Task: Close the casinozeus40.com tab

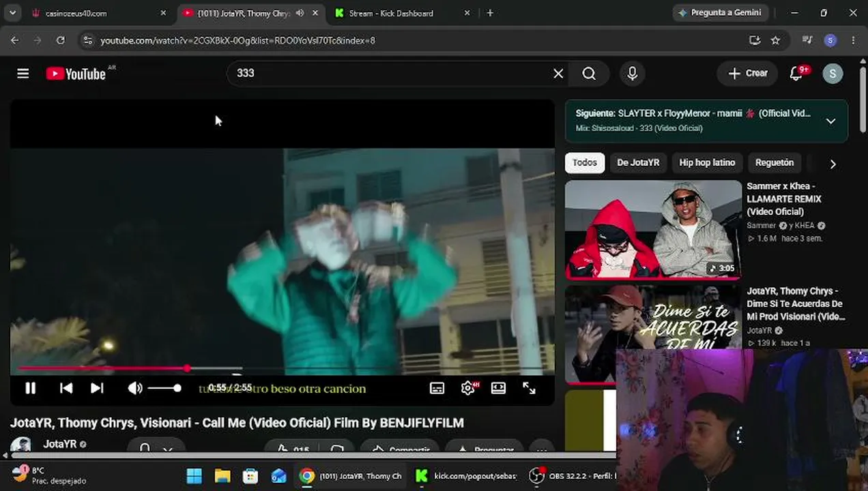Action: [x=163, y=13]
